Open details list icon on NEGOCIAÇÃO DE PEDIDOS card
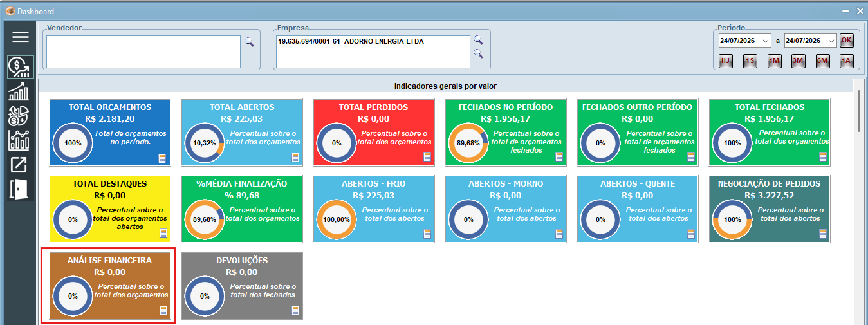This screenshot has width=868, height=325. click(x=823, y=234)
